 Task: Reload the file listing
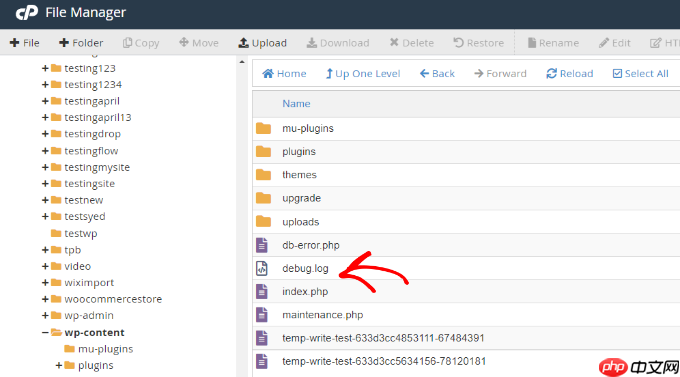click(x=569, y=74)
